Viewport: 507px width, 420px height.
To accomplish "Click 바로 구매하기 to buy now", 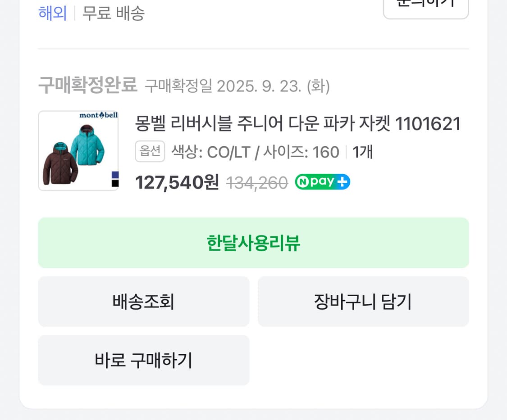I will (x=143, y=360).
